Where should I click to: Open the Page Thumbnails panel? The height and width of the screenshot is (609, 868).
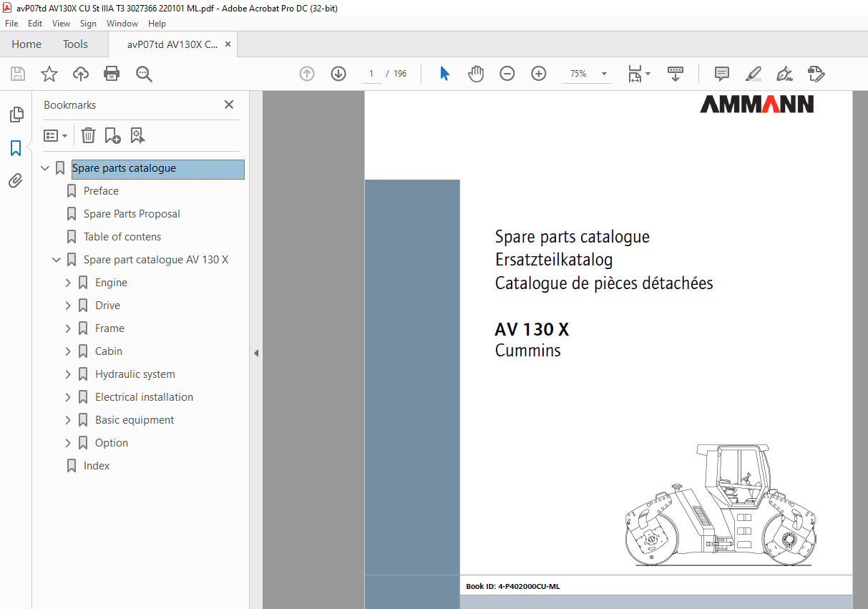[16, 115]
